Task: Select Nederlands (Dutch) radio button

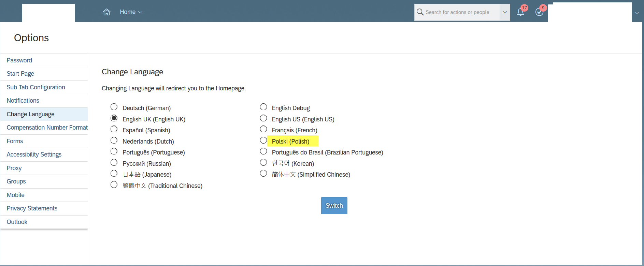Action: click(x=114, y=141)
